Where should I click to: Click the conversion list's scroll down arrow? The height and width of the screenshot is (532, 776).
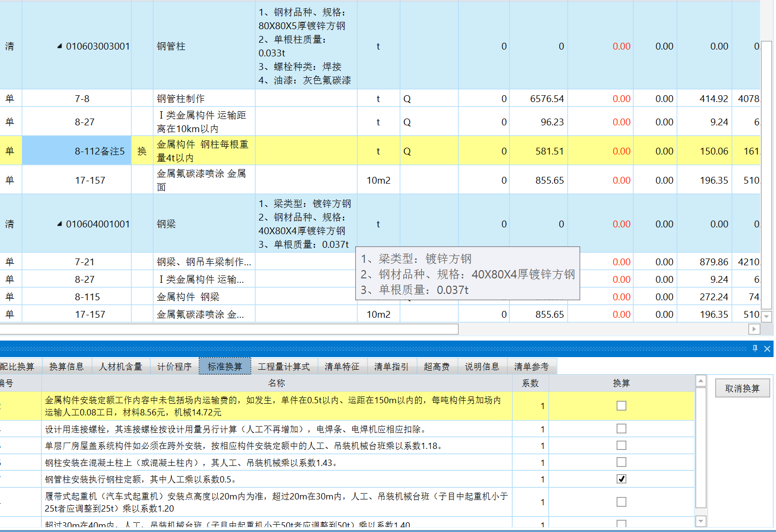click(x=701, y=521)
